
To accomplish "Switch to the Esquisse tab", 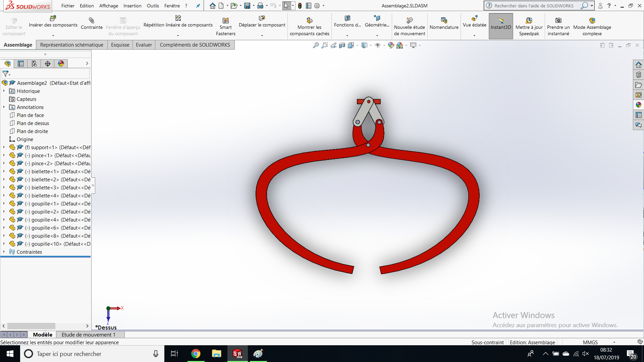I will (120, 45).
